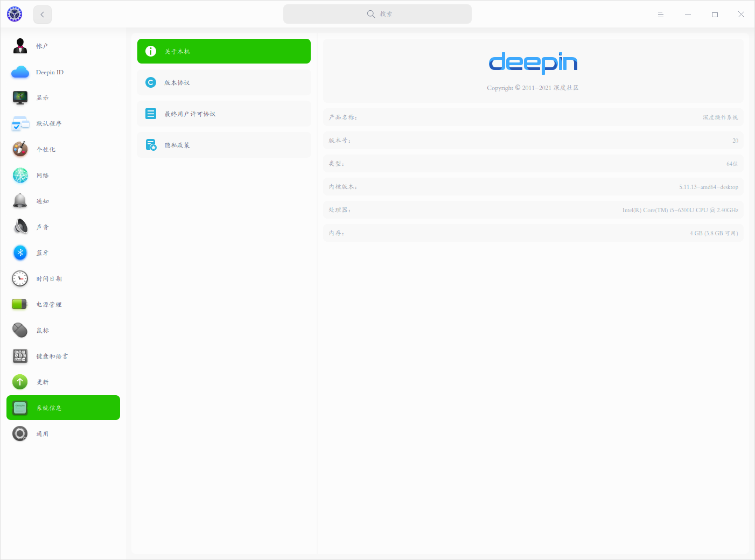755x560 pixels.
Task: Click the deepin logo image
Action: (533, 62)
